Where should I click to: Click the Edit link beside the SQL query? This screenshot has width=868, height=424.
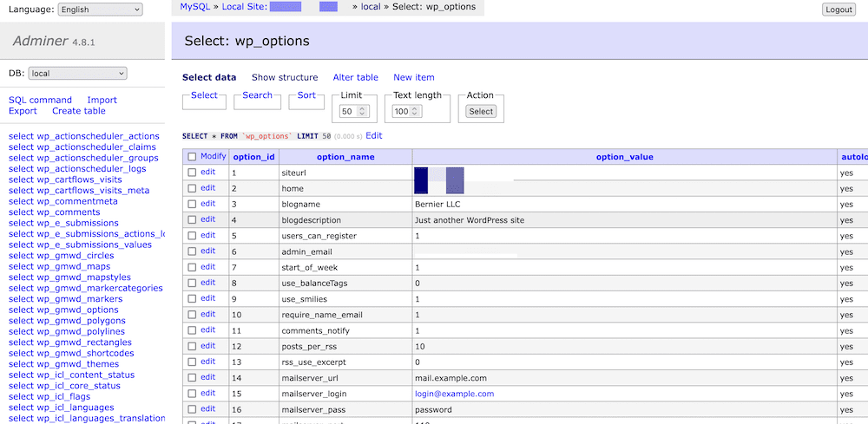click(373, 135)
